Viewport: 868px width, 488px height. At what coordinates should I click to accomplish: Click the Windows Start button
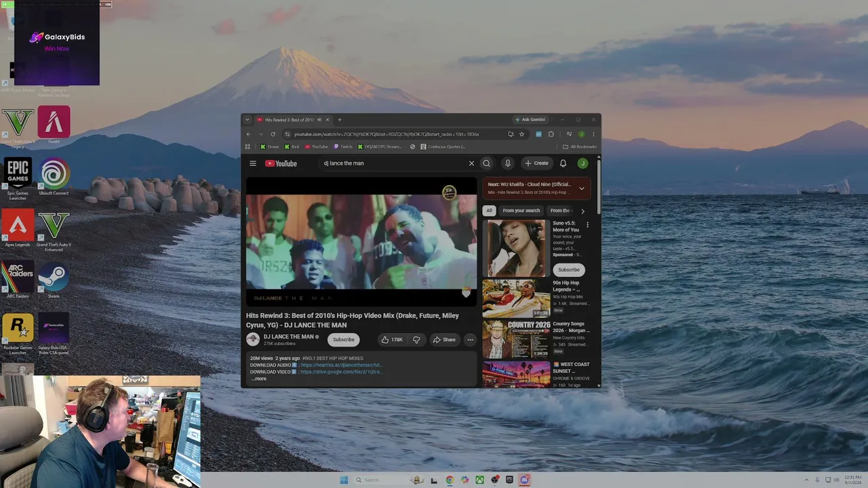(x=344, y=480)
